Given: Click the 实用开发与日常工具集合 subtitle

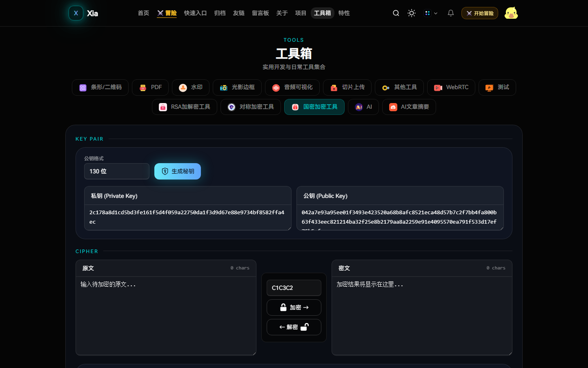Looking at the screenshot, I should pos(294,67).
